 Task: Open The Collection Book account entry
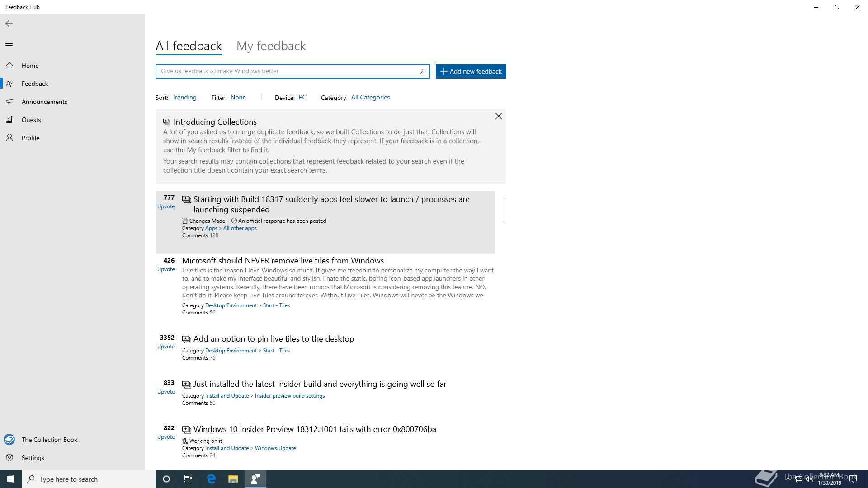72,440
